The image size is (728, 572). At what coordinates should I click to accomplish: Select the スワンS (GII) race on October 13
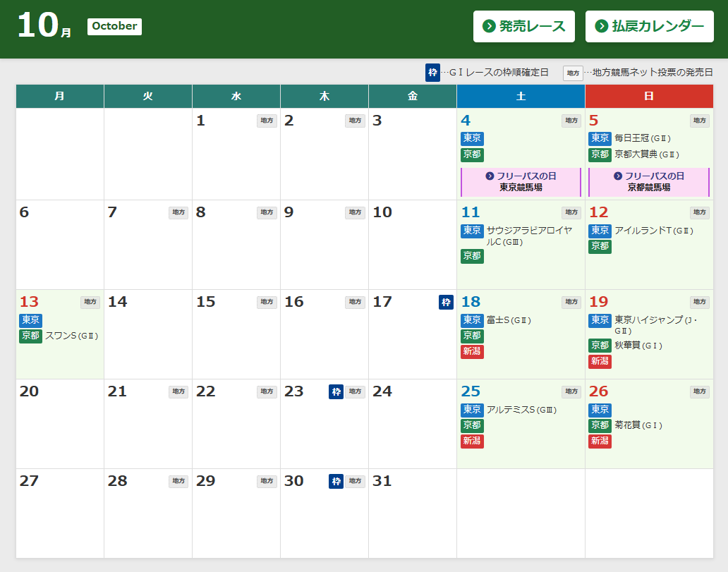pyautogui.click(x=71, y=336)
